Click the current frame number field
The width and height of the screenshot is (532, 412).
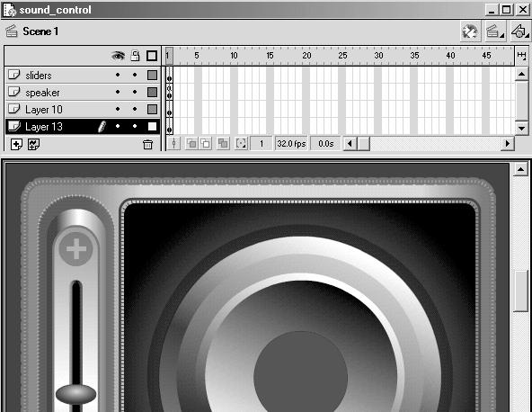tap(262, 144)
